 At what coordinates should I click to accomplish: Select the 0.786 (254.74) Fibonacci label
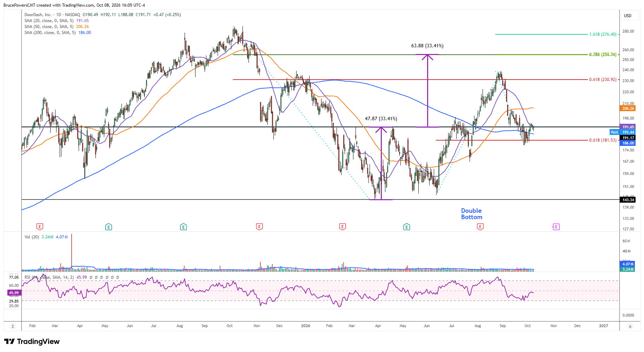(x=603, y=54)
